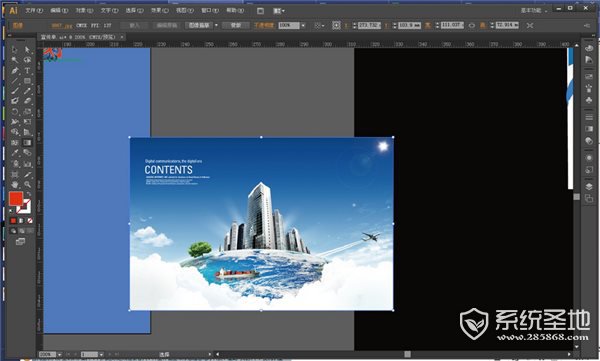This screenshot has height=361, width=600.
Task: Click the X position input field
Action: [369, 25]
